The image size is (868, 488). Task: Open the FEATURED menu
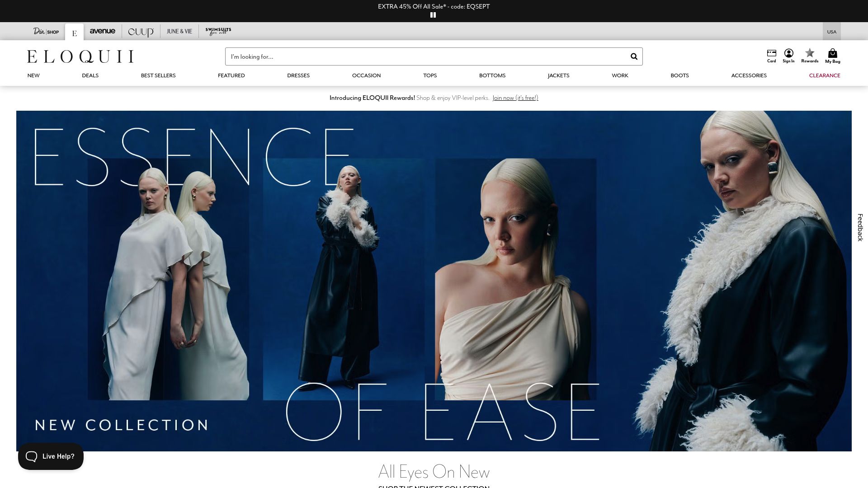point(231,75)
